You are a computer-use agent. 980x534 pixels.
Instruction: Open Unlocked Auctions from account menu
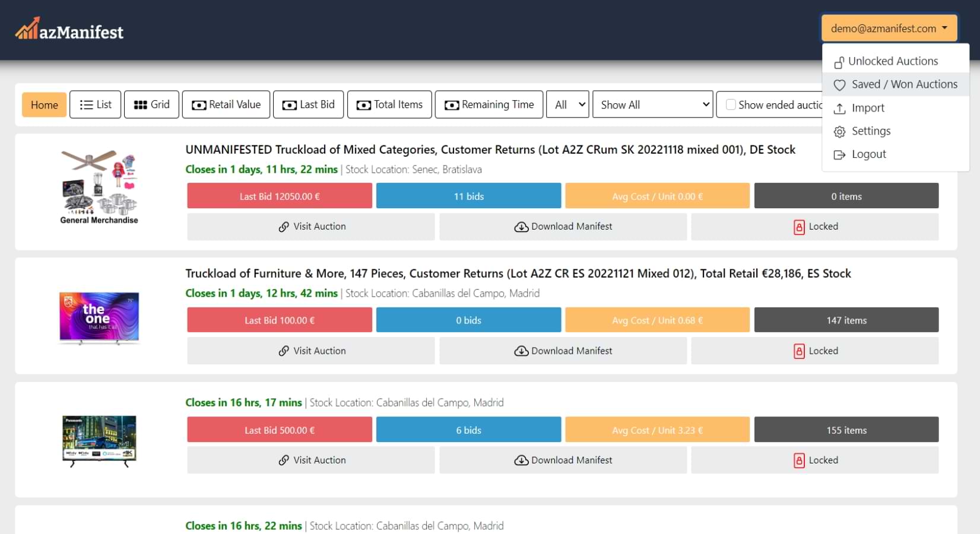pyautogui.click(x=892, y=61)
